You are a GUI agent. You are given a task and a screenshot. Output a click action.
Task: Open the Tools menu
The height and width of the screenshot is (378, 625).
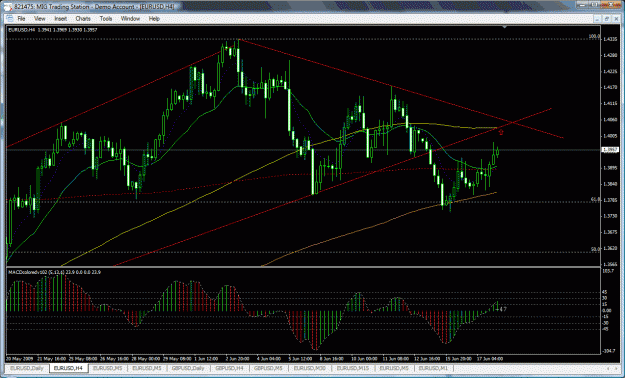pyautogui.click(x=106, y=19)
